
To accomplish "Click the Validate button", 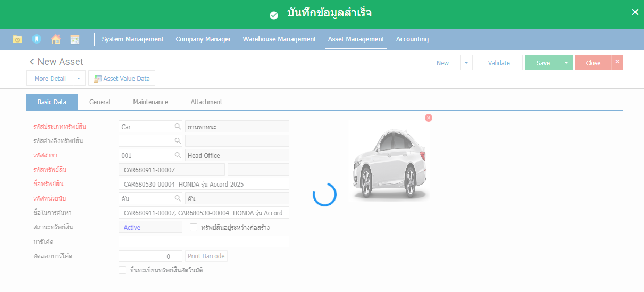I will click(499, 63).
